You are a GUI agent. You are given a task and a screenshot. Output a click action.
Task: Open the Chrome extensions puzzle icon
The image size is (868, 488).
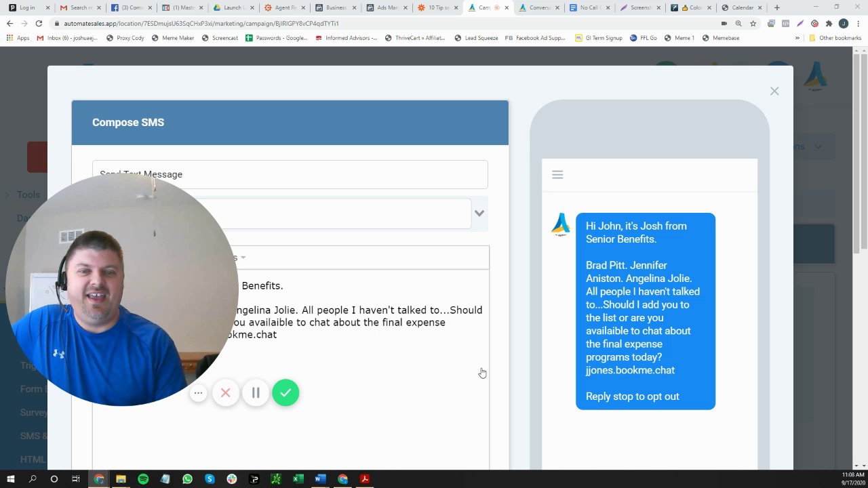(829, 23)
